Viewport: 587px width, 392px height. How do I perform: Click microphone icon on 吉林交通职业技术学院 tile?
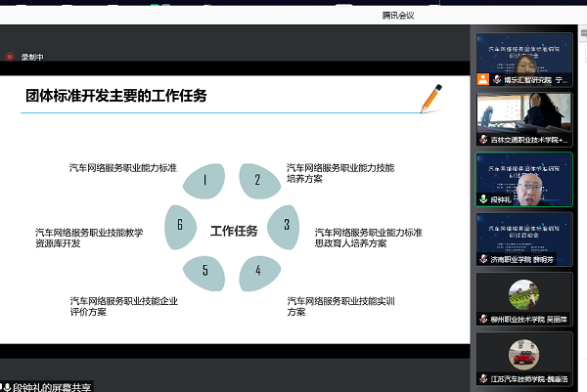(482, 140)
